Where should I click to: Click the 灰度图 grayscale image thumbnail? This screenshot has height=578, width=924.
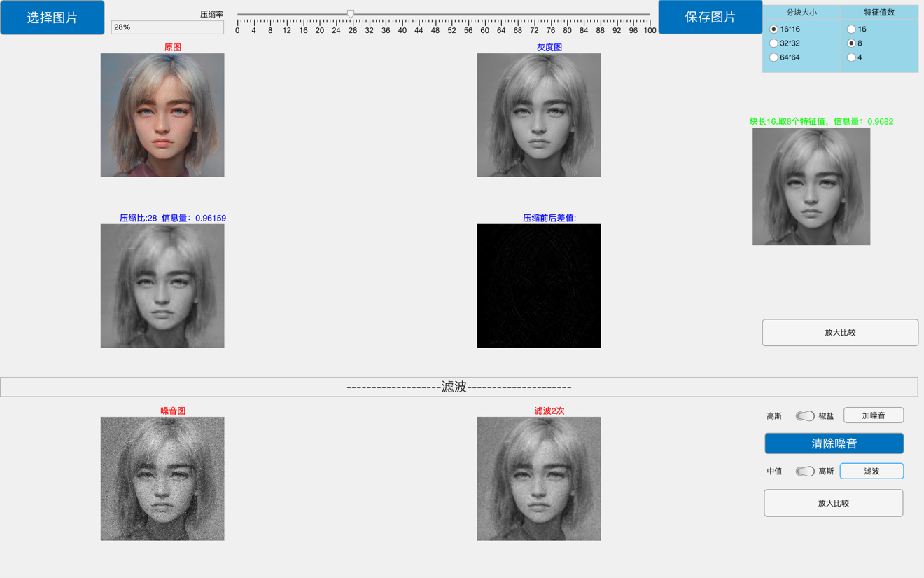click(538, 114)
